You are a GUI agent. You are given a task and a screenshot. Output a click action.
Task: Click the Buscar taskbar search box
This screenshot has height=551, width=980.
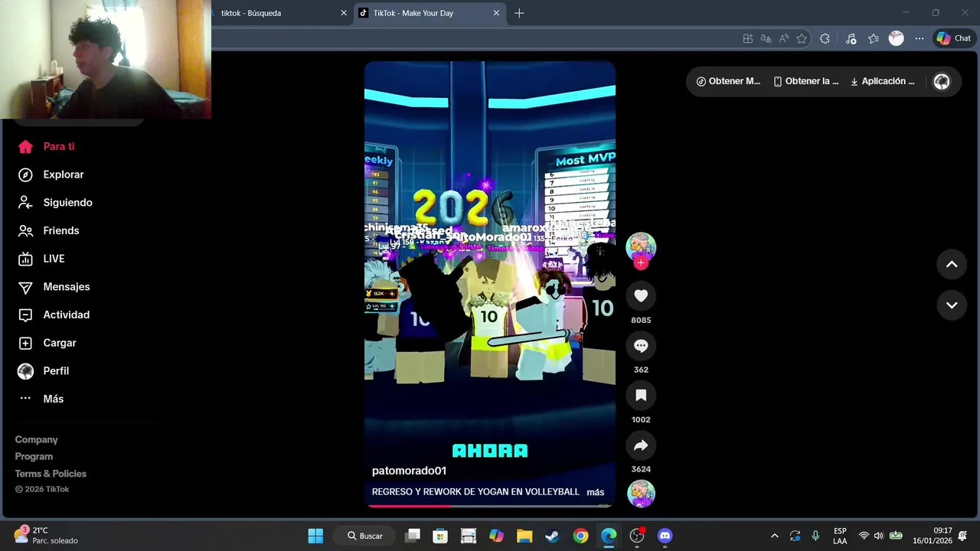click(x=365, y=536)
